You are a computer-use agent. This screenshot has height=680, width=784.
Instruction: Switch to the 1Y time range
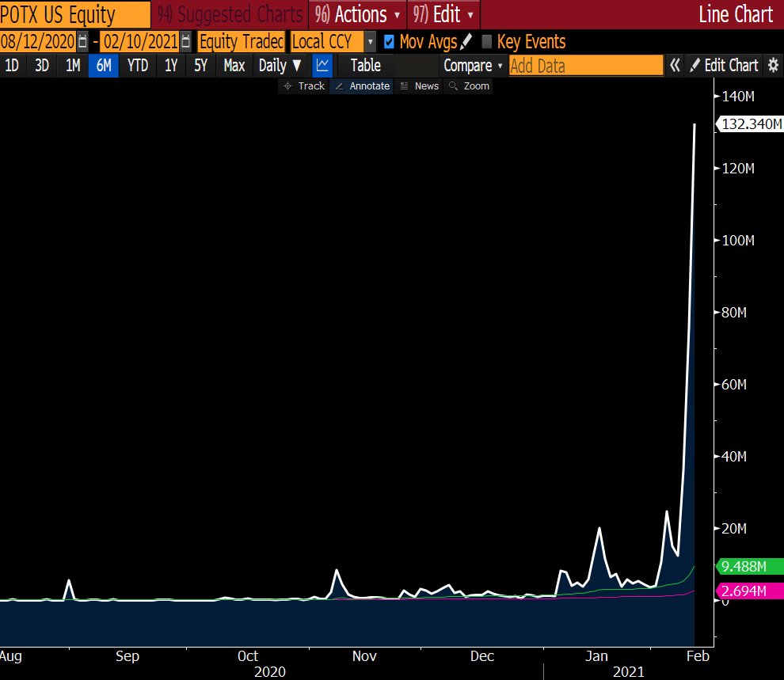pos(171,66)
